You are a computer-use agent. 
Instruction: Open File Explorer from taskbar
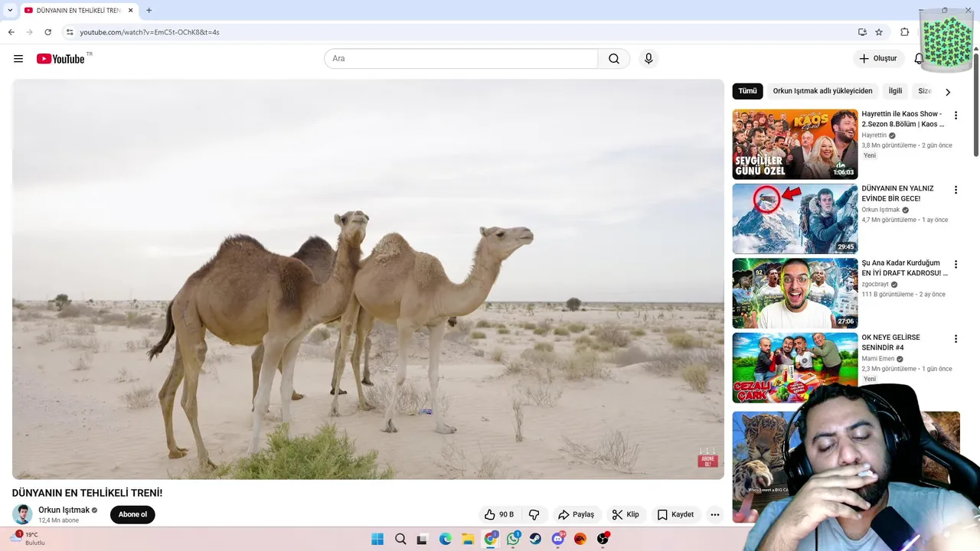point(468,539)
